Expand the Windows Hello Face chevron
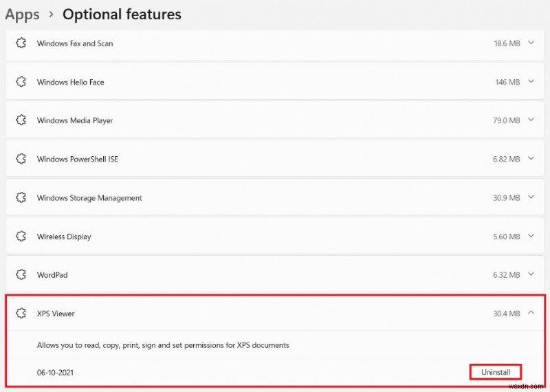Screen dimensions: 550x392 pos(531,82)
